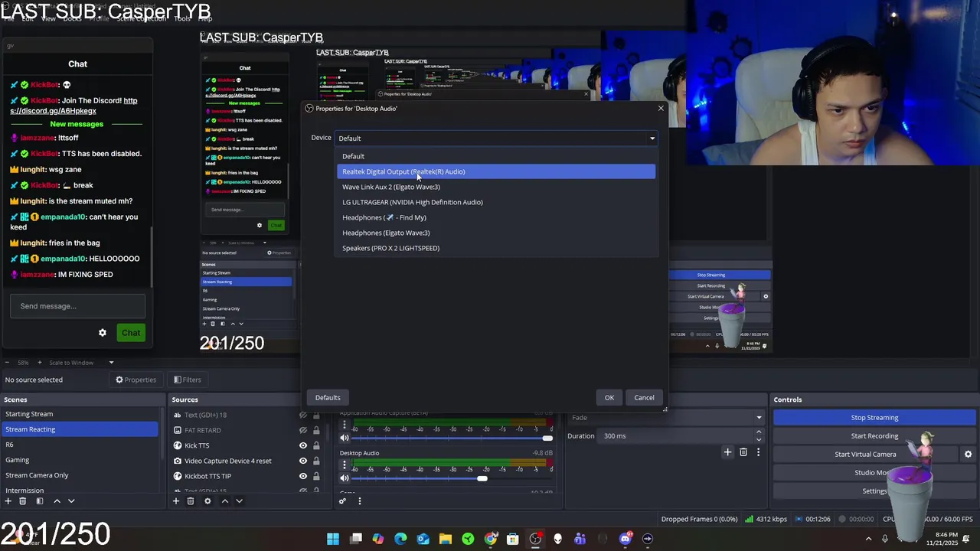Open source properties gear in Sources toolbar

point(207,501)
